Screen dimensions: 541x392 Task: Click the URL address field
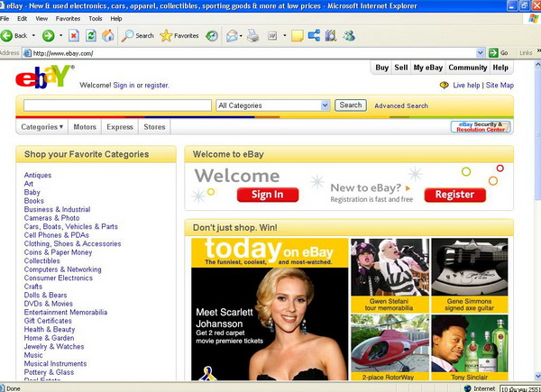254,53
